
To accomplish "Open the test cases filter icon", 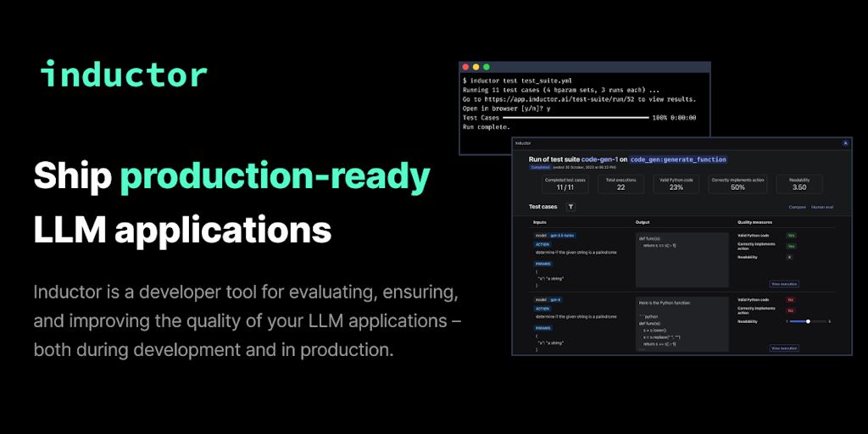I will 570,207.
